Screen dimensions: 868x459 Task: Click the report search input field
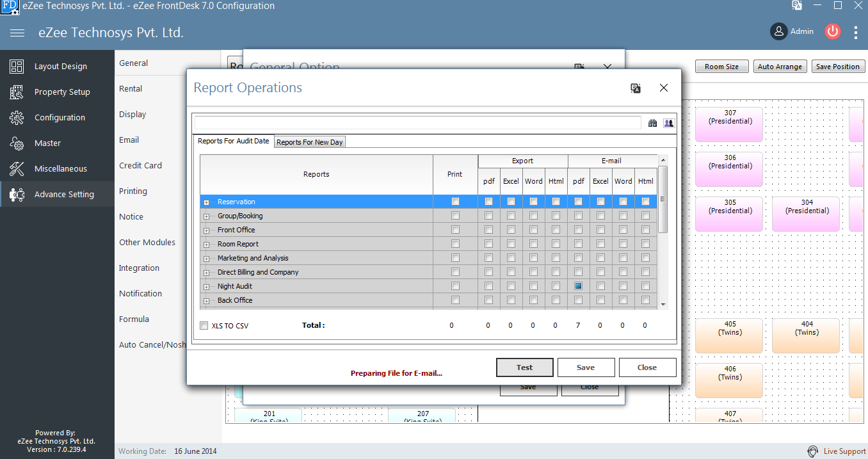[417, 123]
